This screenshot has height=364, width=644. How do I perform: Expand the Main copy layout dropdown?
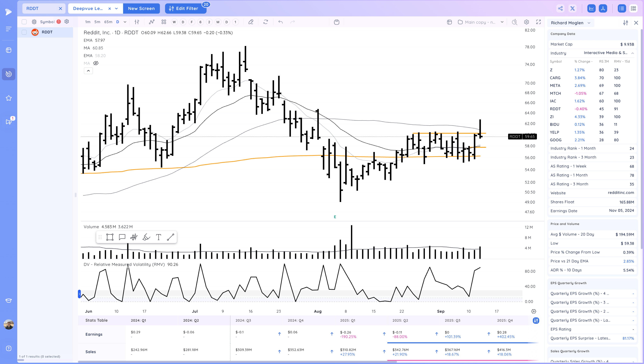point(502,22)
